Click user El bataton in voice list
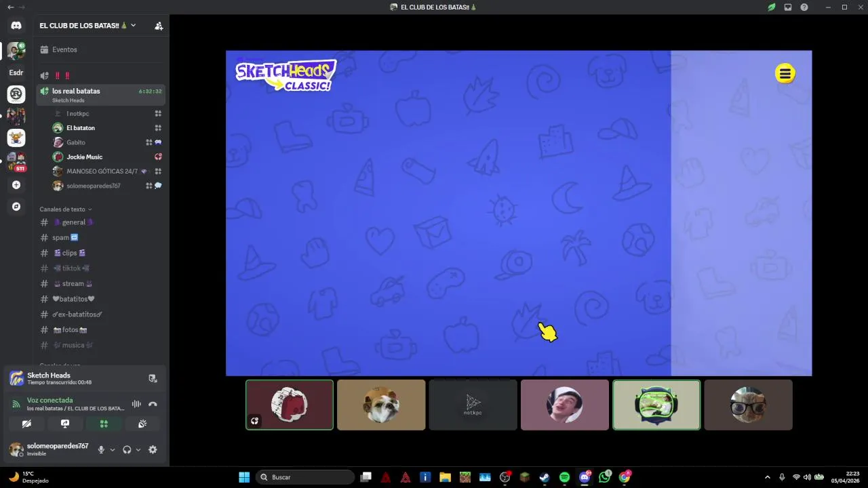This screenshot has height=488, width=868. click(107, 128)
